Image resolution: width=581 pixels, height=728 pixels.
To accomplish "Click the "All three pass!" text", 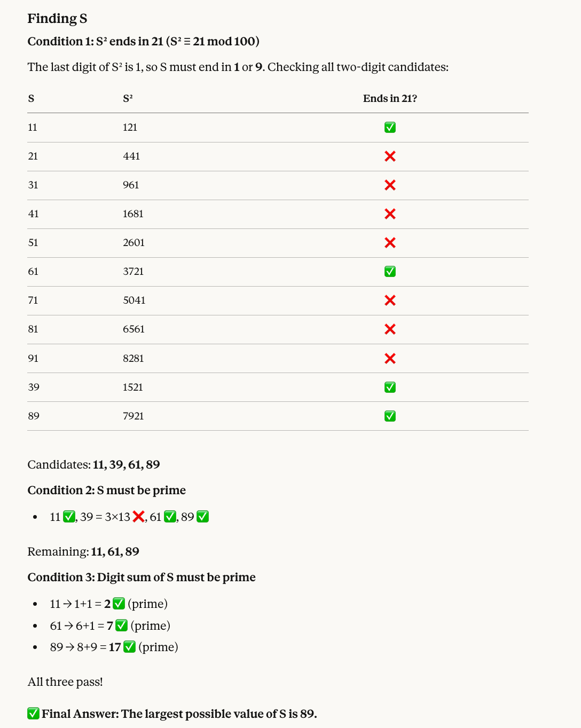I will pyautogui.click(x=65, y=682).
